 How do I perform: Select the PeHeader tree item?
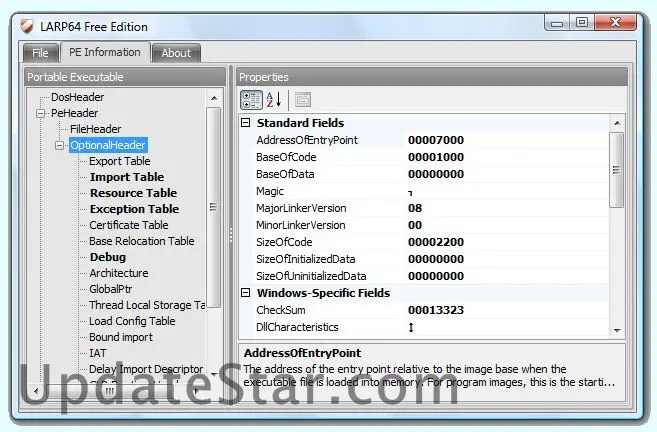pyautogui.click(x=75, y=113)
